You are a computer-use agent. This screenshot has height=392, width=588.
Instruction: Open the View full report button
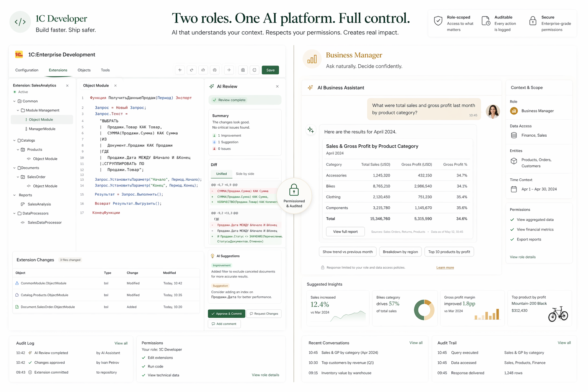tap(345, 232)
